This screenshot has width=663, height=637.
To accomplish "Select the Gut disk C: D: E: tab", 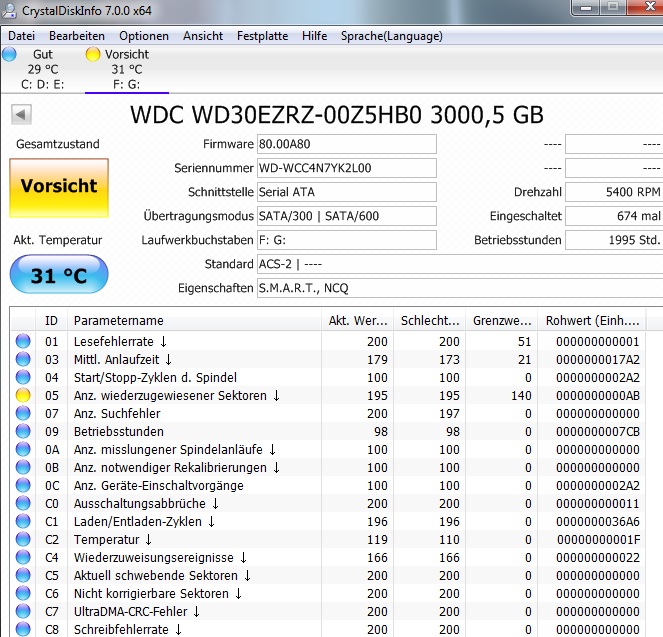I will point(42,69).
